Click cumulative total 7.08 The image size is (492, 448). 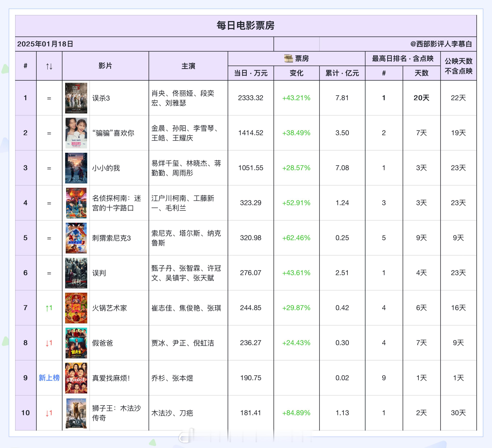(342, 168)
